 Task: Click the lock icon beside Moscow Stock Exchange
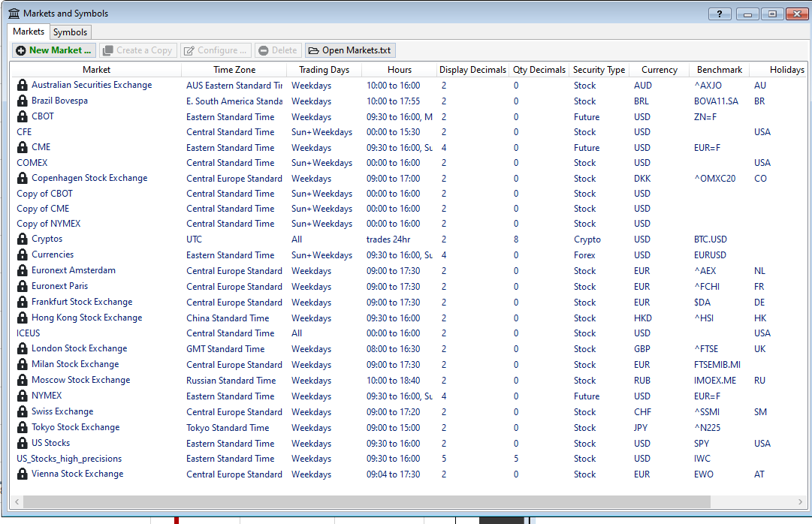23,380
